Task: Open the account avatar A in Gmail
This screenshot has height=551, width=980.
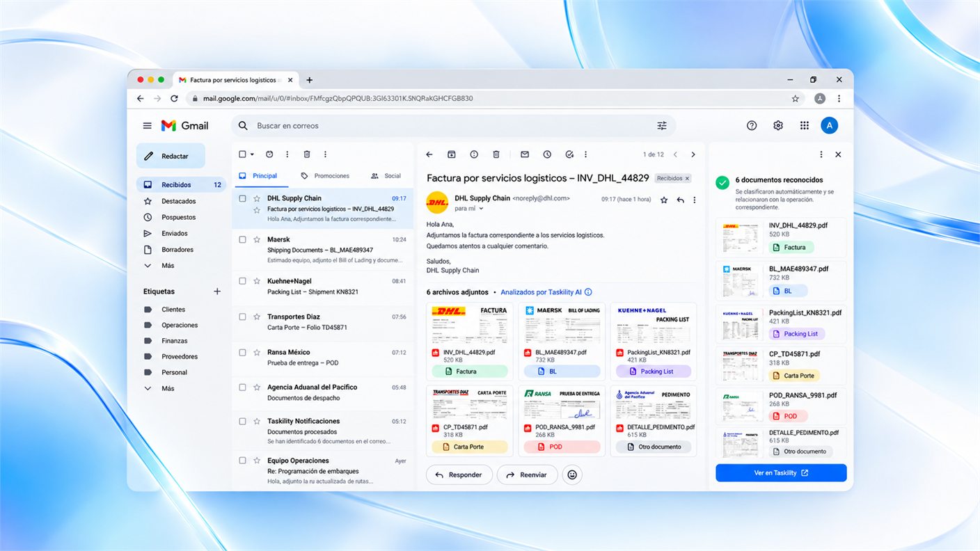Action: (829, 125)
